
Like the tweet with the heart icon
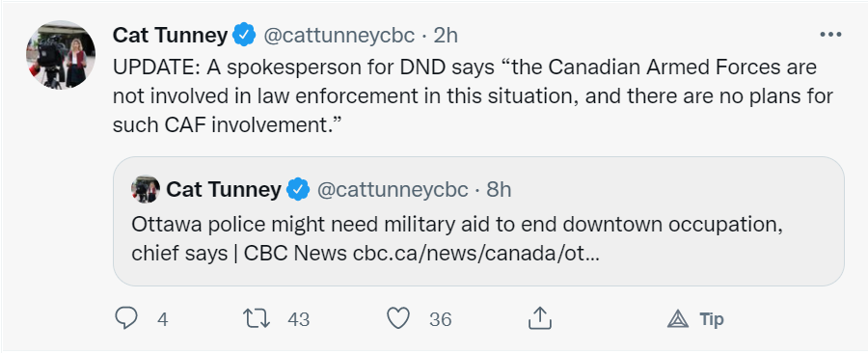coord(398,318)
